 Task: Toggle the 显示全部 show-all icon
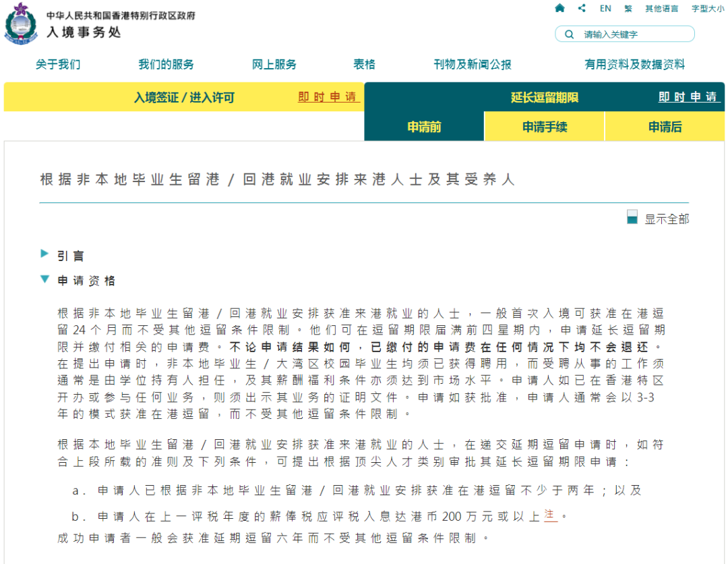[632, 217]
